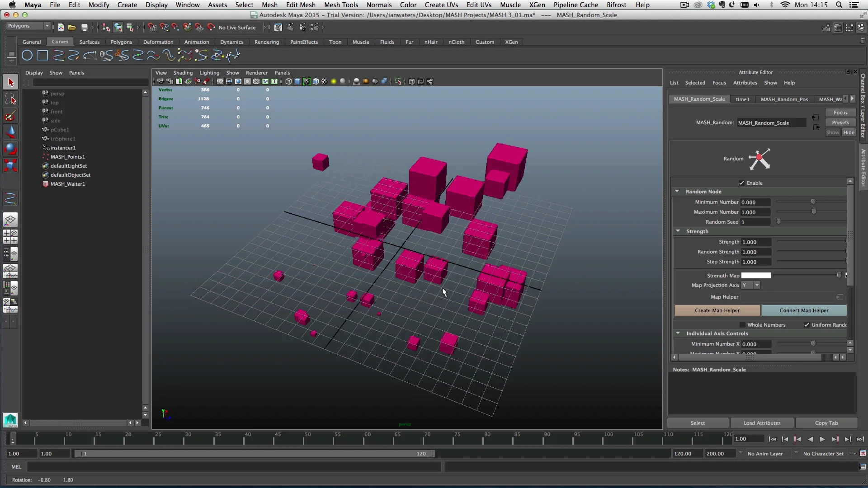This screenshot has width=868, height=488.
Task: Click the Wireframe display icon in viewport toolbar
Action: click(x=288, y=81)
